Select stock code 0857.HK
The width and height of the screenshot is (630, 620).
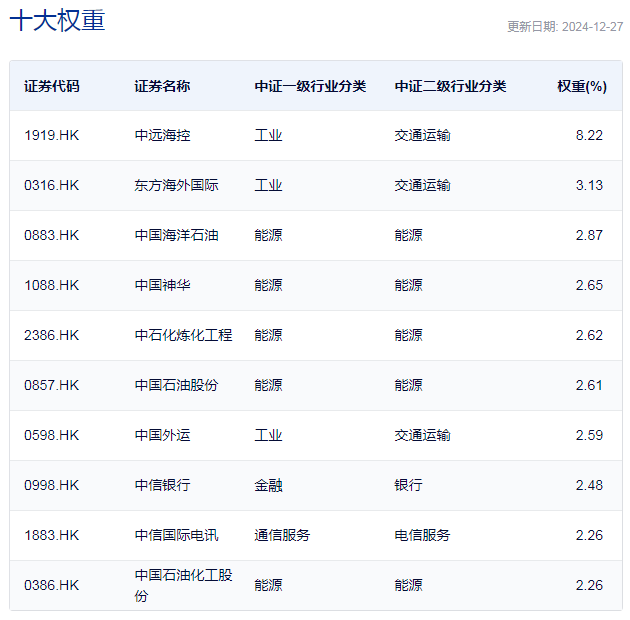click(x=51, y=385)
